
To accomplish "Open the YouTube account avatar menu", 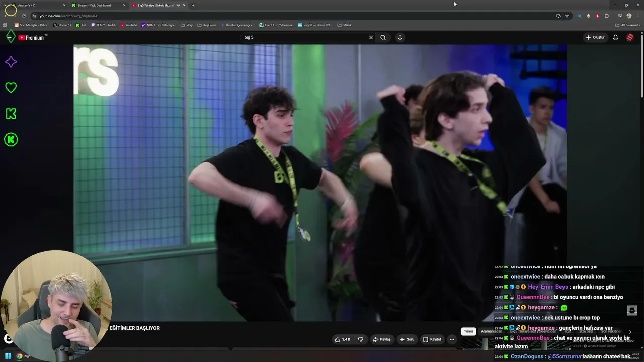I will click(630, 37).
